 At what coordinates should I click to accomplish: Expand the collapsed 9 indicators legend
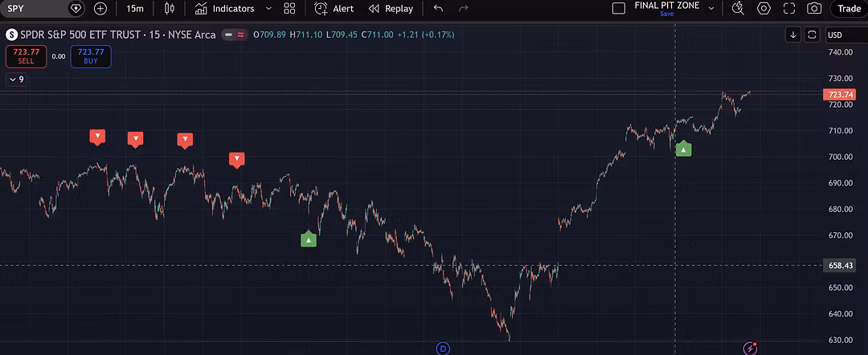(x=15, y=80)
